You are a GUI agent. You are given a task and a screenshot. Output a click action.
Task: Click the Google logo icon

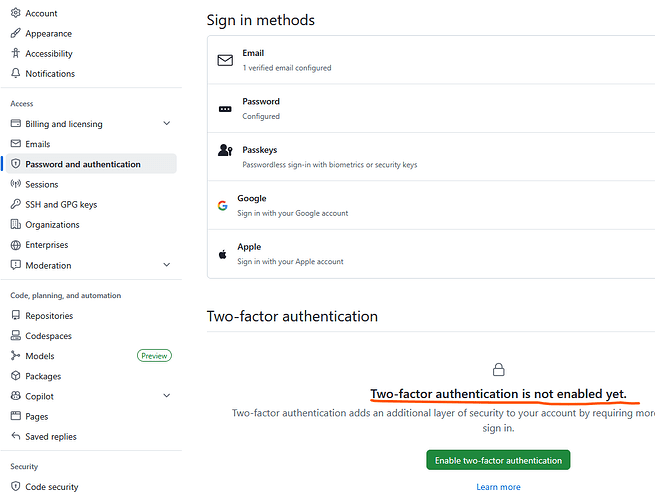pos(223,206)
